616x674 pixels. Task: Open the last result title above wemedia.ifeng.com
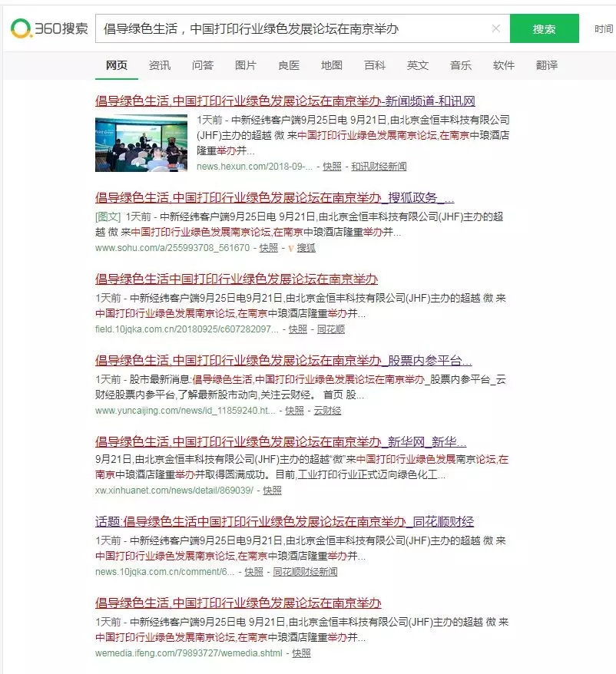coord(238,603)
